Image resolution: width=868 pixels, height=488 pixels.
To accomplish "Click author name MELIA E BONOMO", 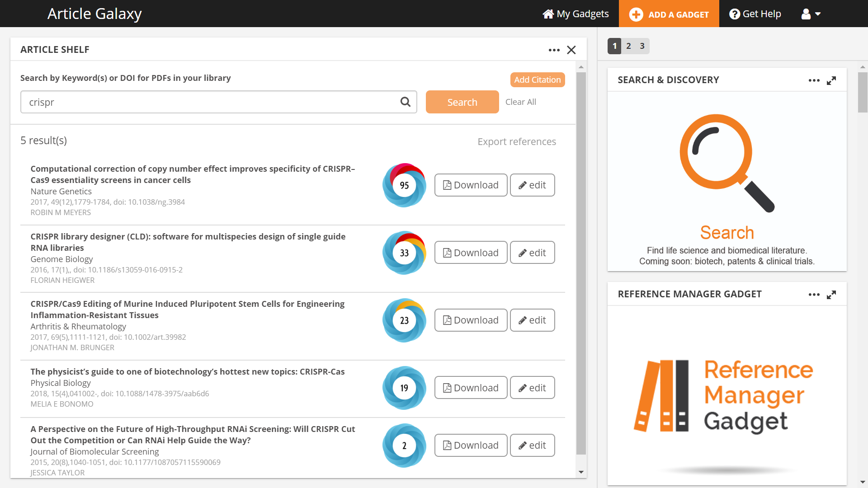I will point(62,404).
